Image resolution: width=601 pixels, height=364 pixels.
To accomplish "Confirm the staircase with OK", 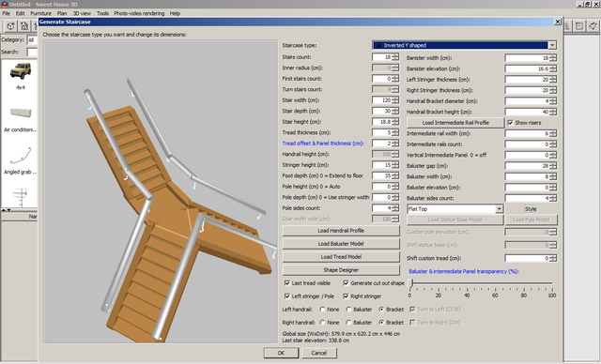I will click(281, 353).
